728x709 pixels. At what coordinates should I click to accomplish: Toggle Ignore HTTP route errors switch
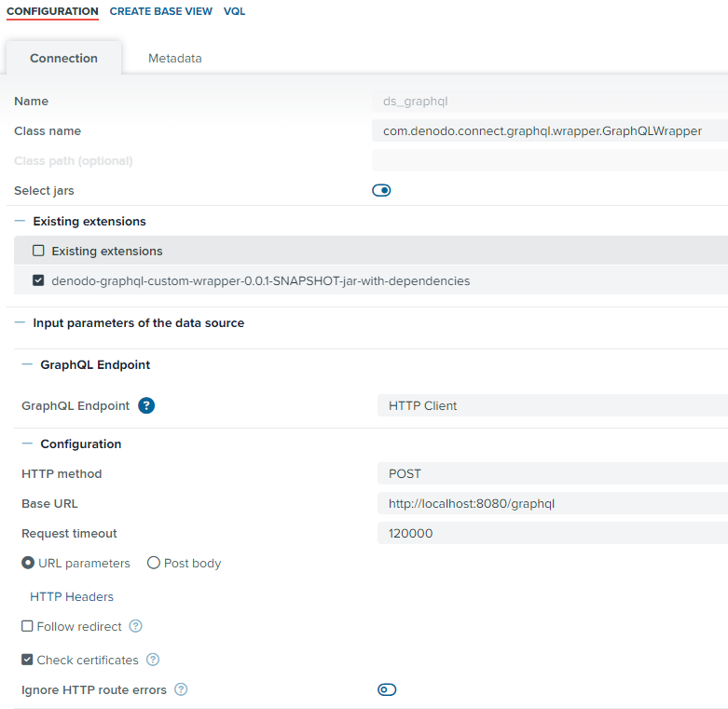pos(387,689)
